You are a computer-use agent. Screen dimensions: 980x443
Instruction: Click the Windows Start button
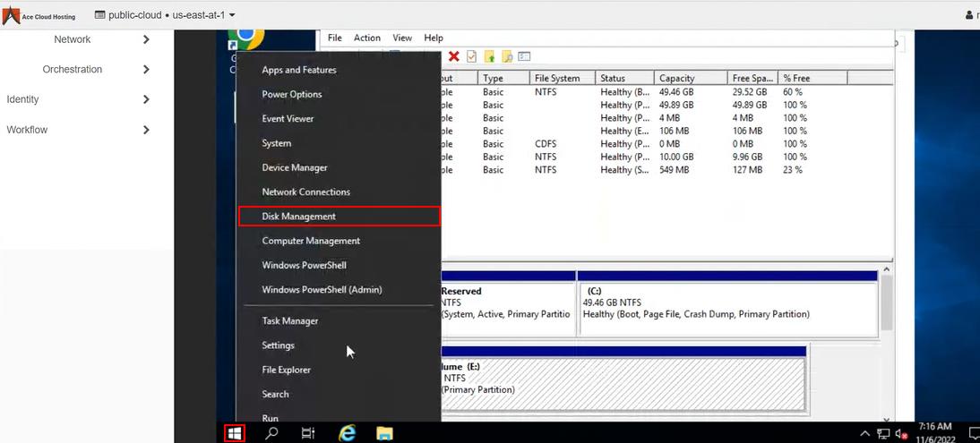pyautogui.click(x=234, y=433)
